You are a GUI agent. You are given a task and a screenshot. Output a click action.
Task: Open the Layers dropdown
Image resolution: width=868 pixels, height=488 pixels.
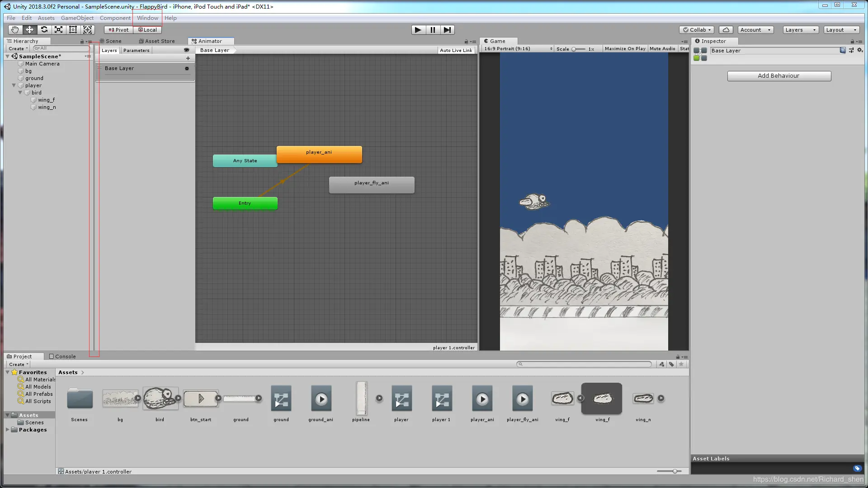(800, 30)
